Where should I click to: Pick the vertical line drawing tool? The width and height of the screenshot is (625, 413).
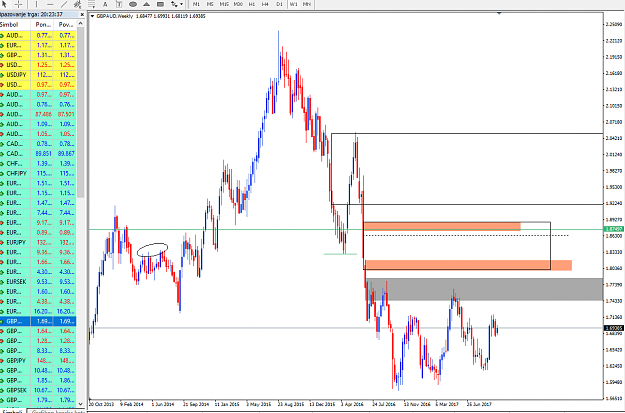click(36, 4)
